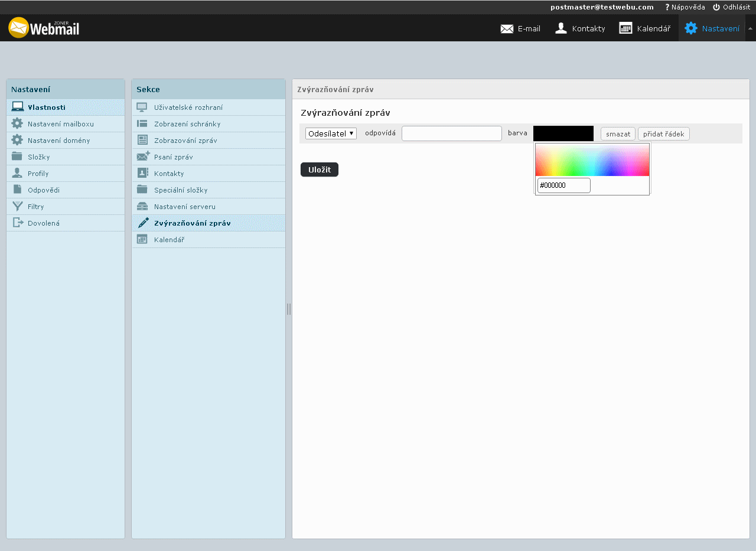Viewport: 756px width, 551px height.
Task: Open Kalendář via calendar icon in top bar
Action: [x=625, y=28]
